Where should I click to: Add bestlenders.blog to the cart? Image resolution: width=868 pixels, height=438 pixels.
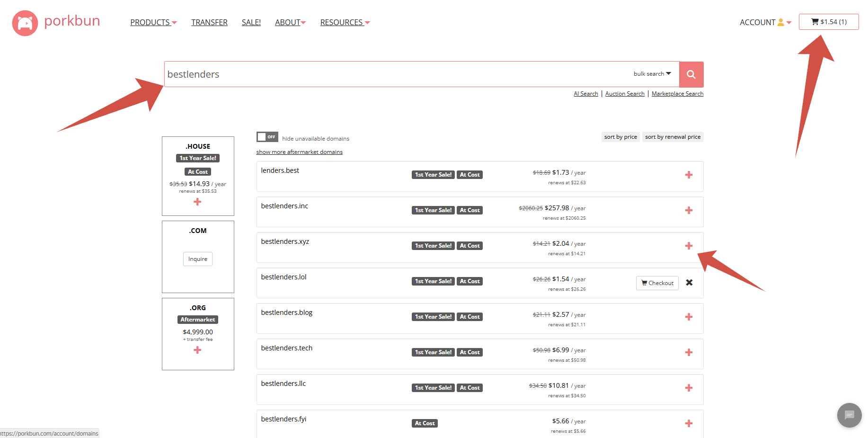click(689, 317)
